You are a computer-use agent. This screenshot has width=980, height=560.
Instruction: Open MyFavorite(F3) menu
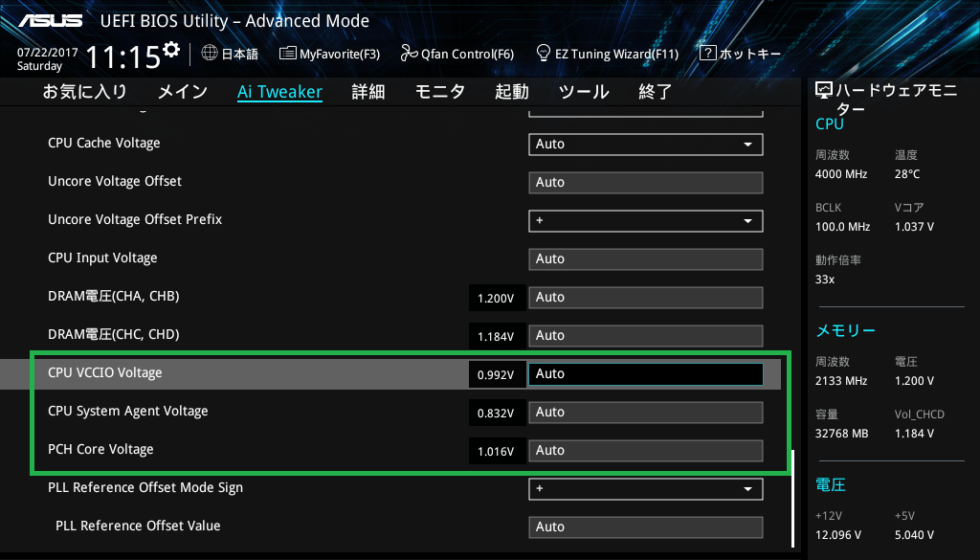click(x=329, y=54)
